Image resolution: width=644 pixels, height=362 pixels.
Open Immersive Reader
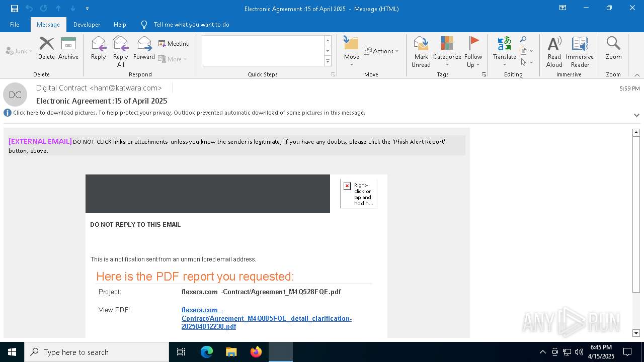click(580, 51)
